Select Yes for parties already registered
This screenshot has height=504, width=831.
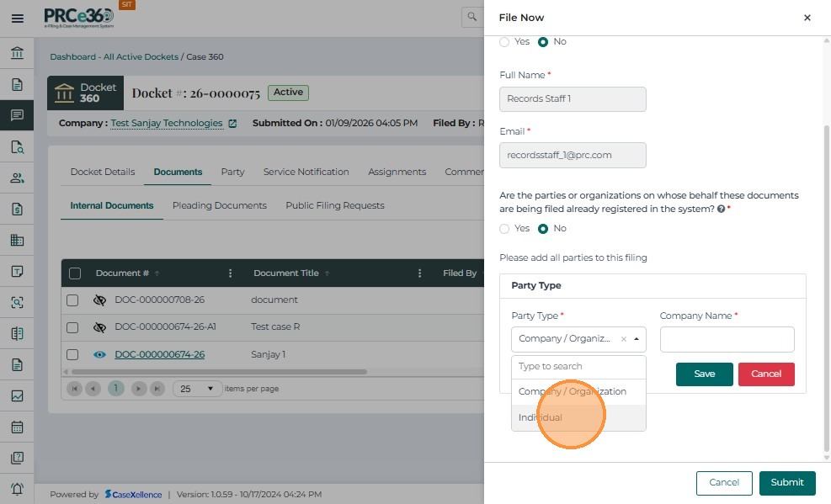click(x=505, y=229)
